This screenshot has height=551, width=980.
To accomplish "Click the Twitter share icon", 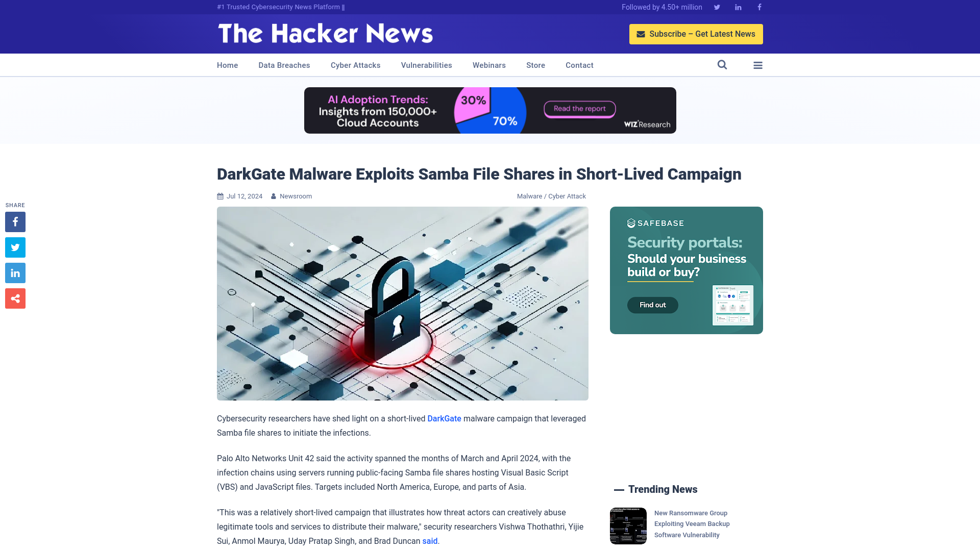I will coord(15,247).
